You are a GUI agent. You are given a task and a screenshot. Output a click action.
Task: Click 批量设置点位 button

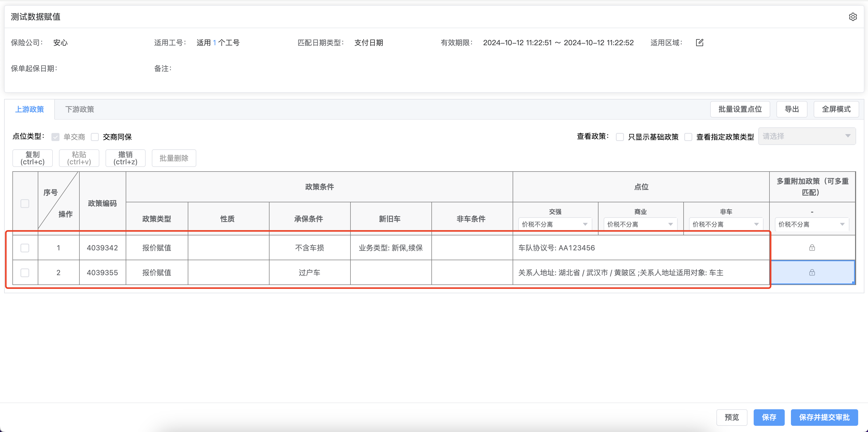[x=740, y=109]
